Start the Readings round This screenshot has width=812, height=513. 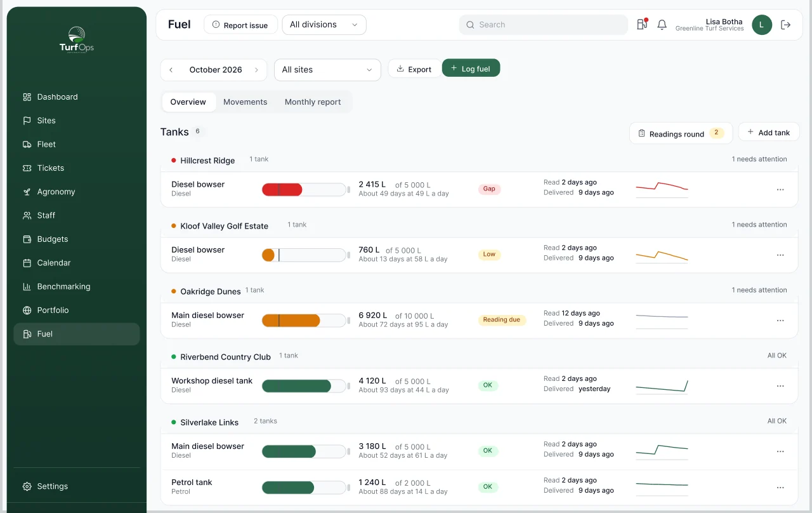681,133
